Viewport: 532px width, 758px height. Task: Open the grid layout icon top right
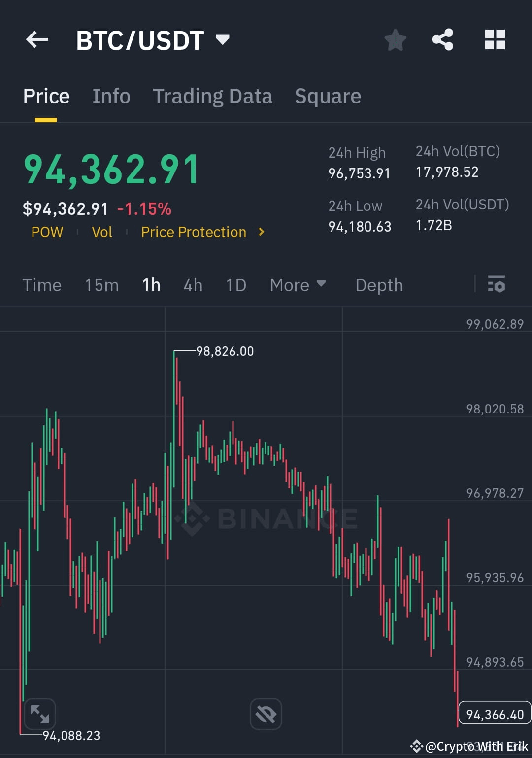pyautogui.click(x=495, y=40)
